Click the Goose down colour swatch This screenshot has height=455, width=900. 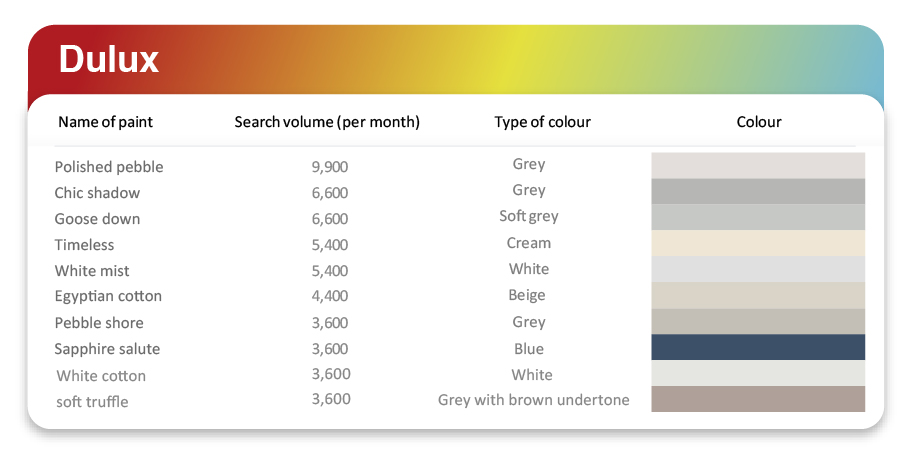tap(757, 217)
